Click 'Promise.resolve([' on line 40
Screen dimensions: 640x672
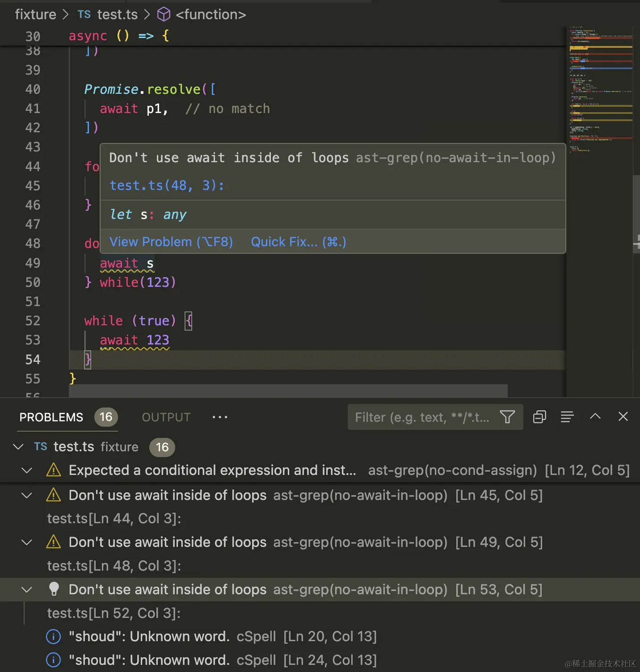coord(150,89)
